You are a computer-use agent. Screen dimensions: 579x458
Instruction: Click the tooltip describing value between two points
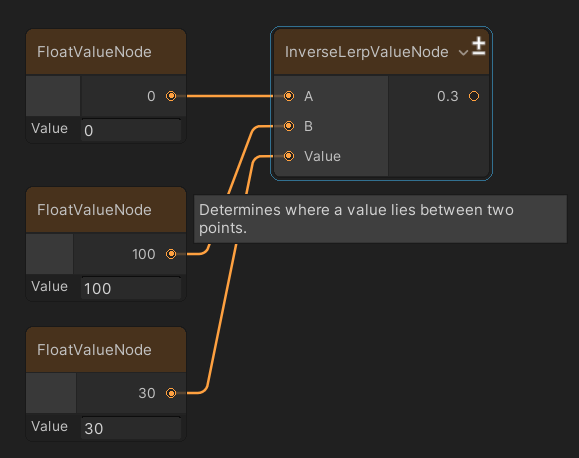tap(380, 219)
